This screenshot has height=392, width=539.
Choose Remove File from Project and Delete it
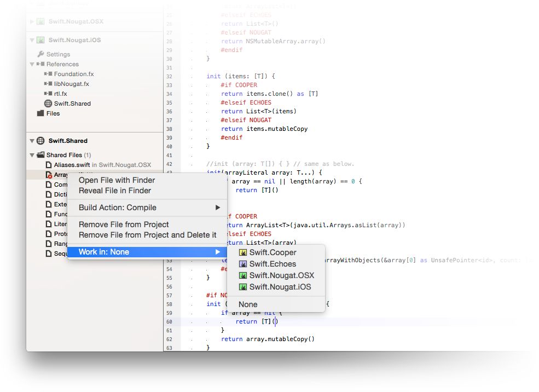click(147, 235)
